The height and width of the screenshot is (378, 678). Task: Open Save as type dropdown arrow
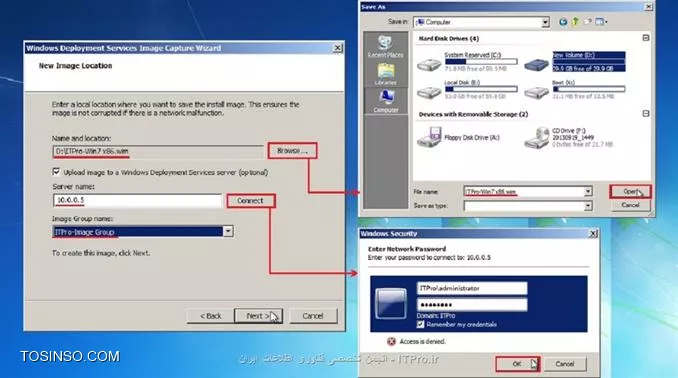[x=588, y=206]
